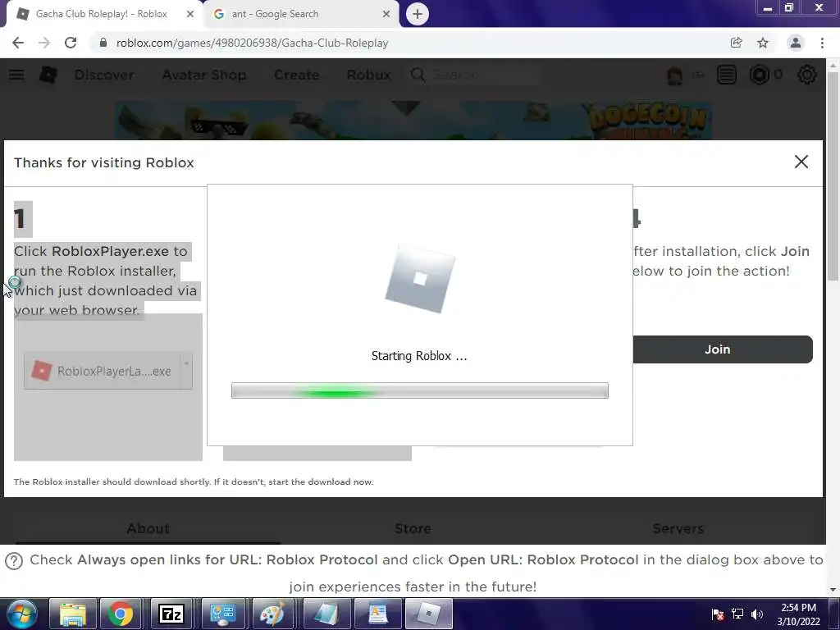
Task: Click the Dogecoin banner advertisement
Action: (413, 121)
